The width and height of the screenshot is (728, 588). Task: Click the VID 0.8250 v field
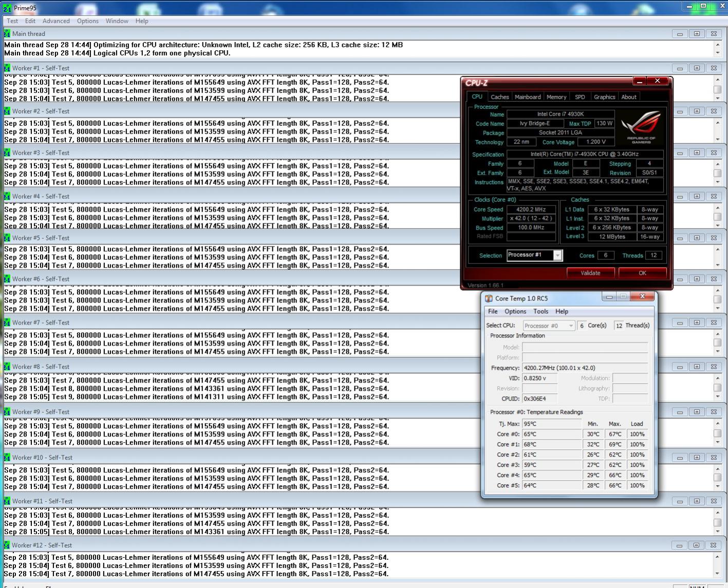click(x=539, y=378)
